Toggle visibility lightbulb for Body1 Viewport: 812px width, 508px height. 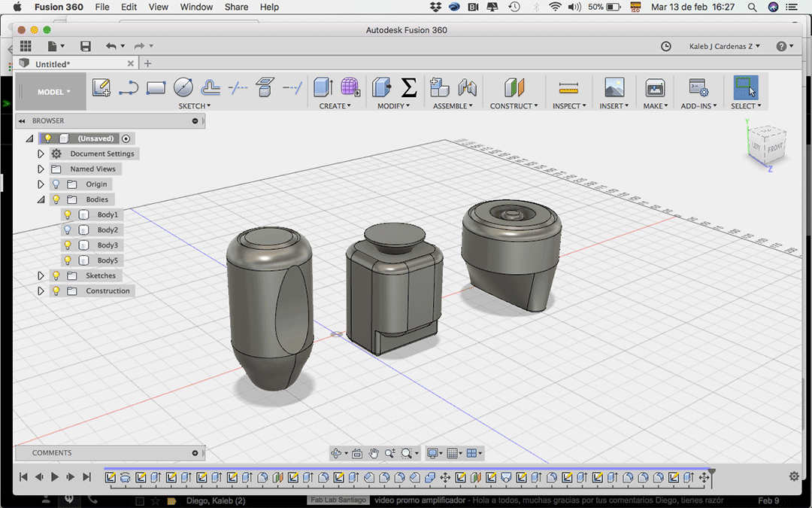[x=68, y=214]
